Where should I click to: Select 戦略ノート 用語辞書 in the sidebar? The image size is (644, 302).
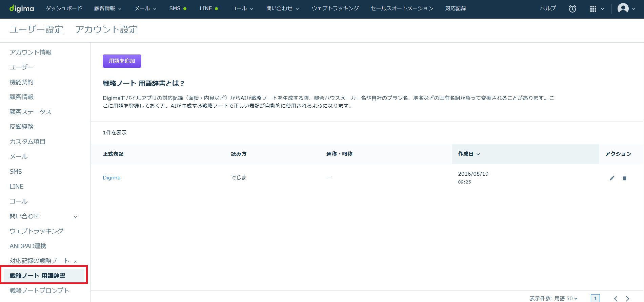pyautogui.click(x=44, y=276)
